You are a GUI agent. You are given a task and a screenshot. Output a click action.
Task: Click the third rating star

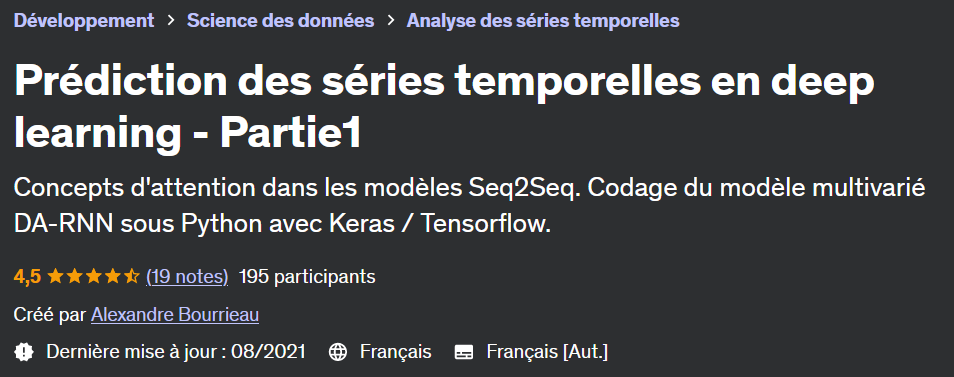point(94,277)
